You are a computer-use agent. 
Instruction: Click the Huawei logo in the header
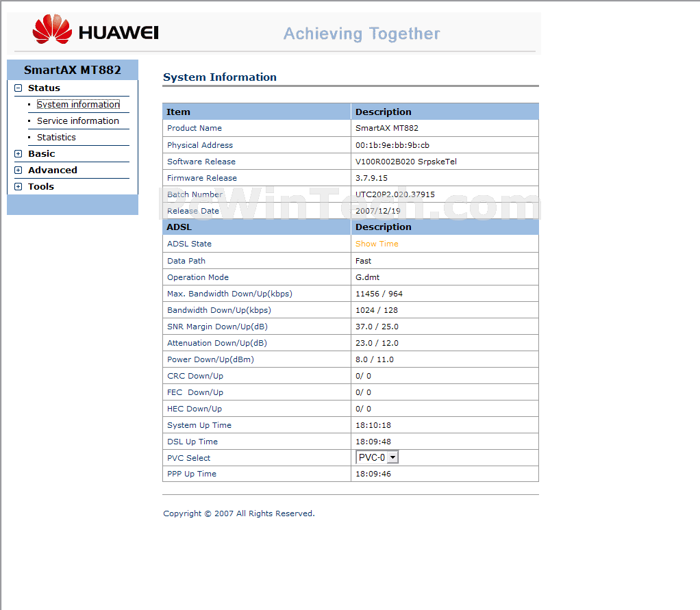[95, 29]
